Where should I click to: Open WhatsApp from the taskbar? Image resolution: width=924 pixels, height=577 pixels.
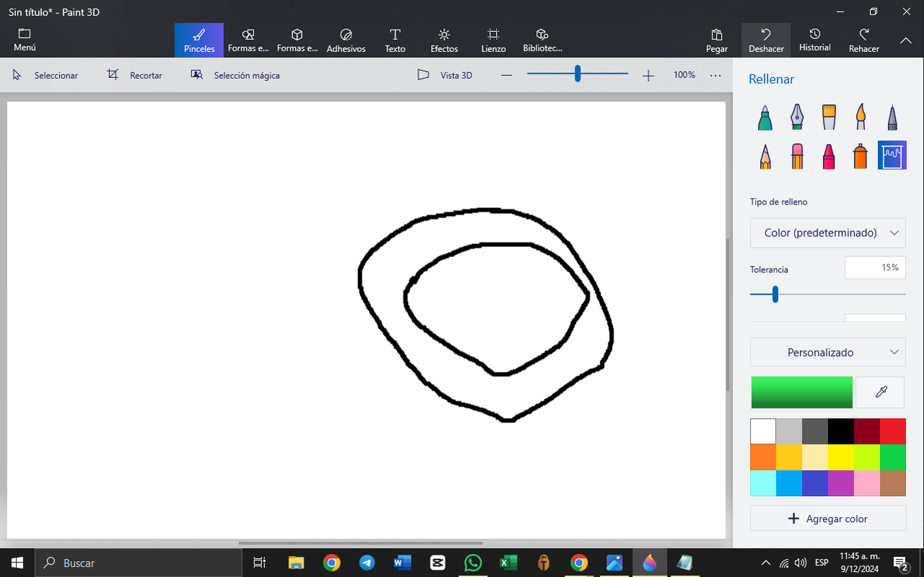click(x=473, y=563)
